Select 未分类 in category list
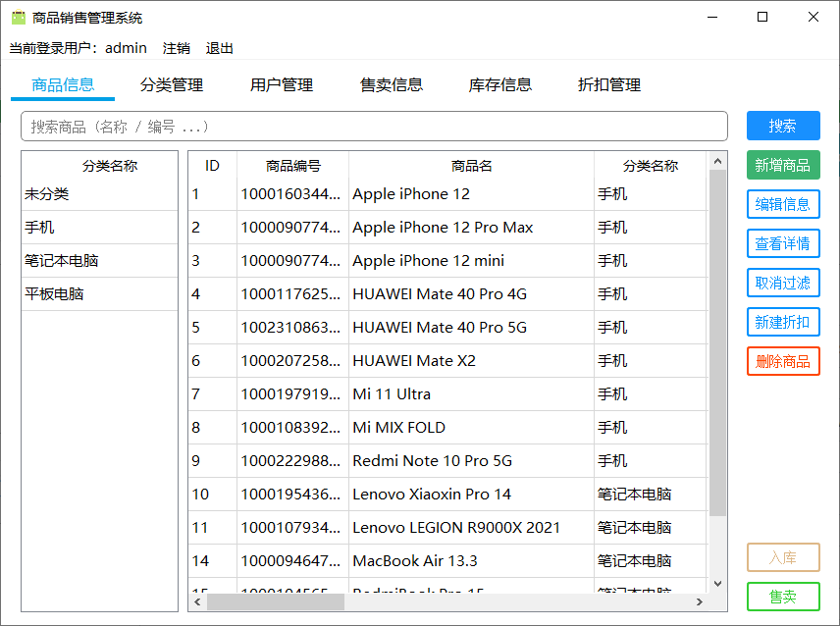Viewport: 840px width, 626px height. point(100,194)
